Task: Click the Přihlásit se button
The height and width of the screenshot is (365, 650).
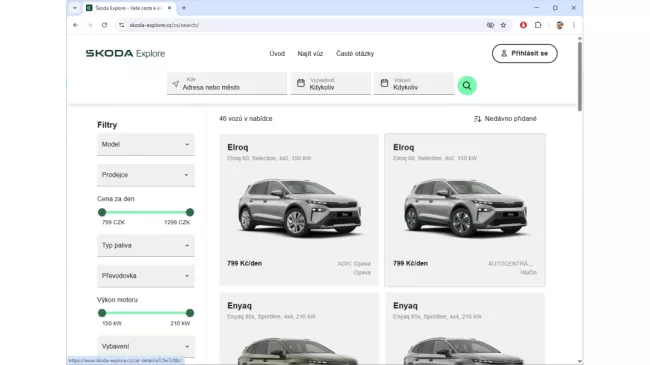Action: tap(525, 54)
